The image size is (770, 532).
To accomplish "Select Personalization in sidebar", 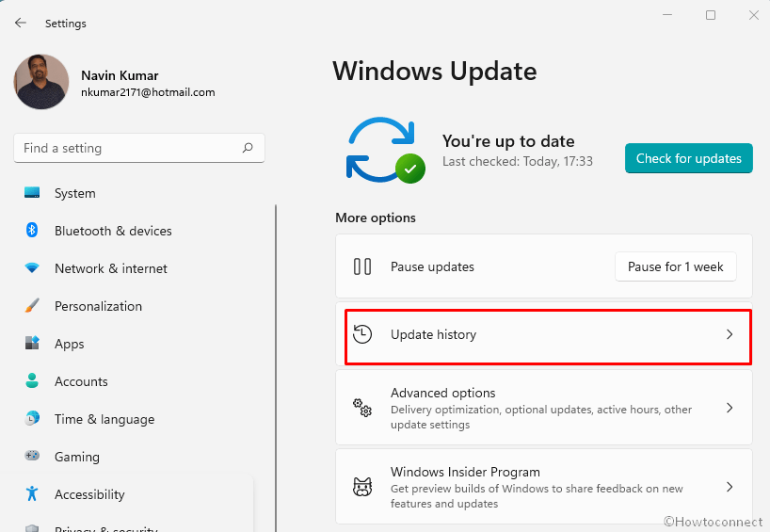I will 98,306.
